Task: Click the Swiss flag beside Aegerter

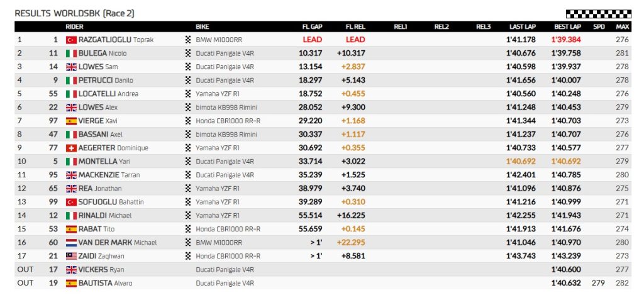Action: (x=71, y=148)
